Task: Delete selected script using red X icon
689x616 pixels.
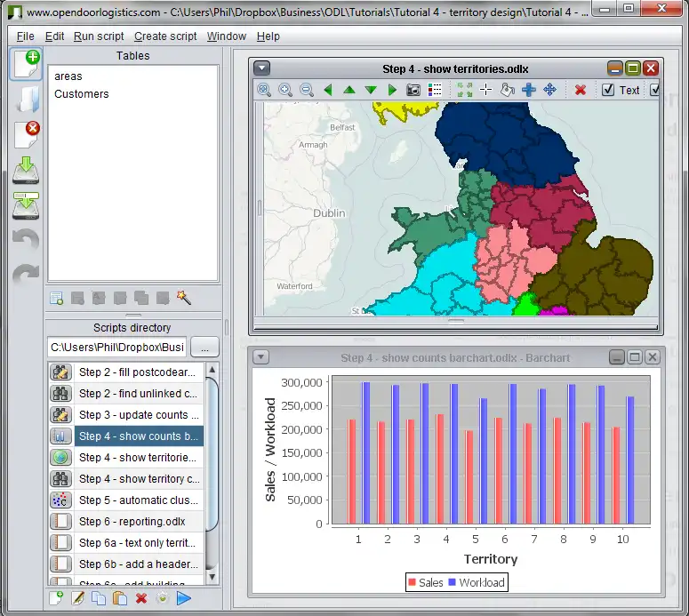Action: [x=140, y=598]
